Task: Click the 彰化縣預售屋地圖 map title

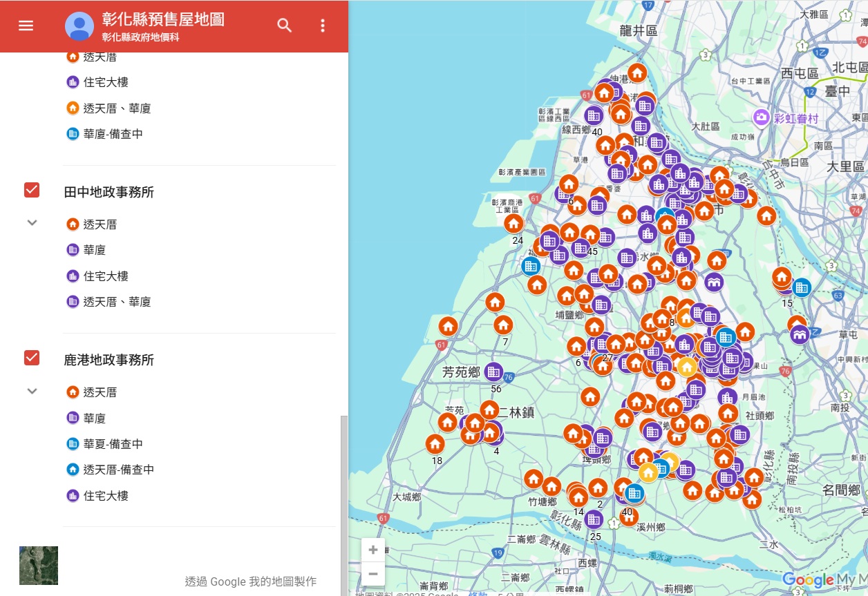Action: tap(163, 19)
